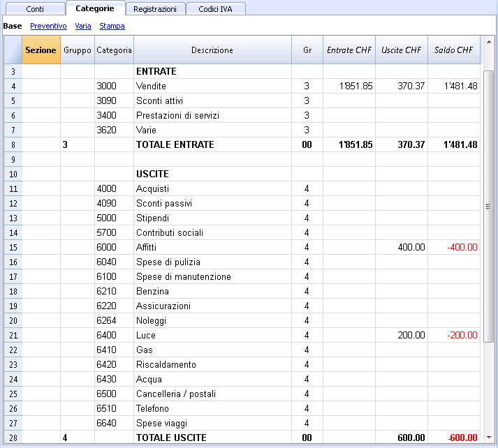Select the ENTRATE heading cell

tap(212, 71)
